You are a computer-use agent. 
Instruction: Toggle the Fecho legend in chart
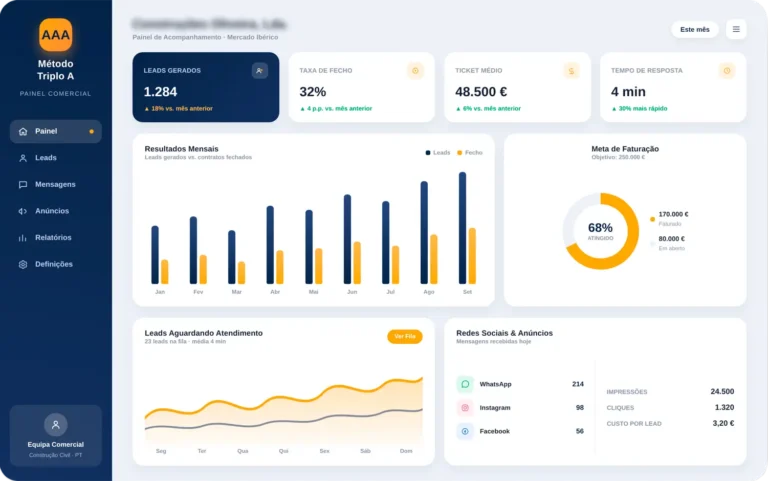tap(470, 153)
